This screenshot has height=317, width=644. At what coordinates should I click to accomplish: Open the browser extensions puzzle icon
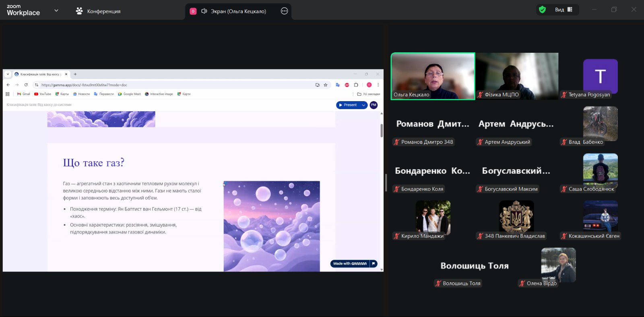coord(356,85)
